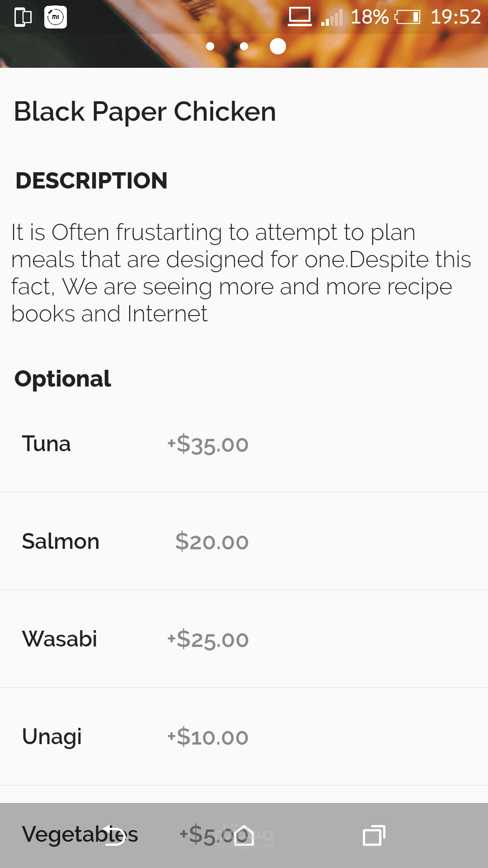Tap the 19:52 clock in status bar
Viewport: 488px width, 868px height.
point(455,17)
